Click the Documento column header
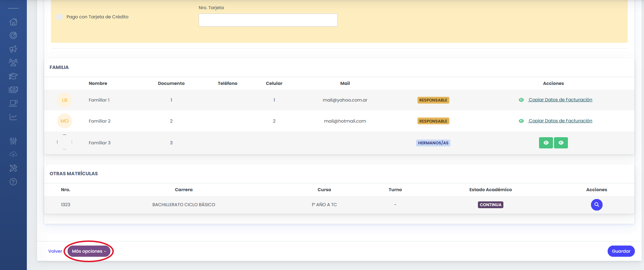 (171, 84)
